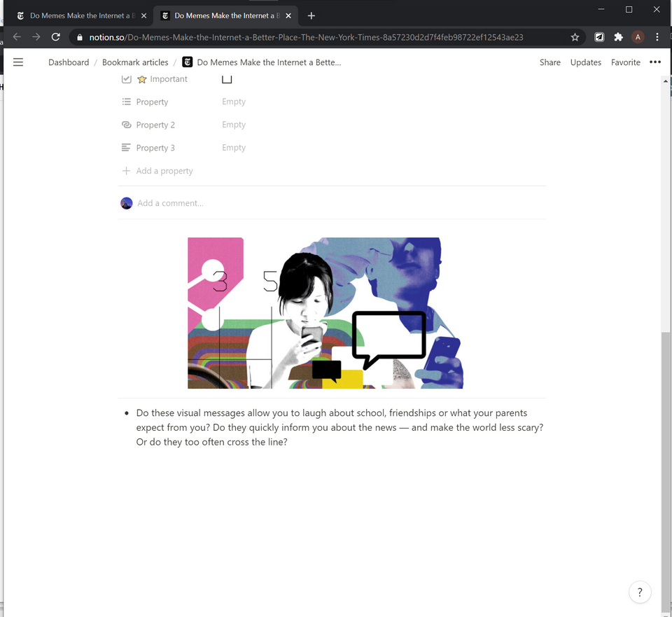Viewport: 672px width, 617px height.
Task: Open the Updates menu
Action: pyautogui.click(x=585, y=62)
